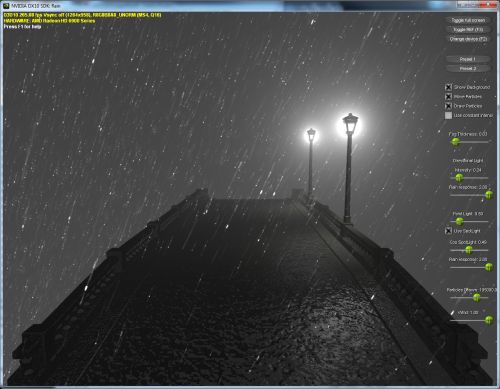
Task: Click the Toggle full screen button
Action: [468, 20]
